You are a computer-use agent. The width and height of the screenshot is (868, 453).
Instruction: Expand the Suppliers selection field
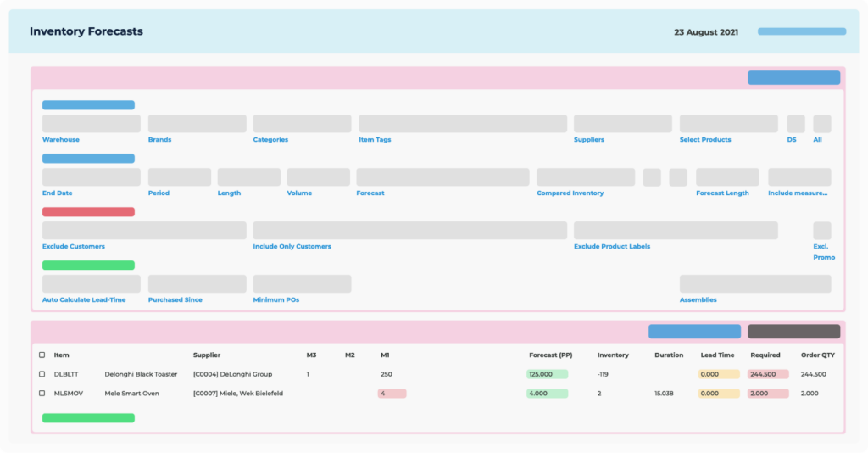coord(622,124)
